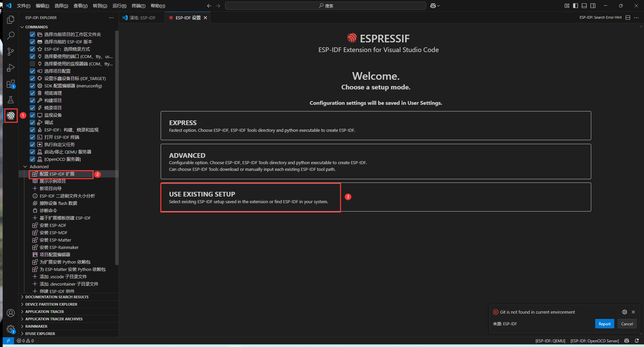Uncheck 选择当前项目的工作区文件夹 checkbox
The image size is (644, 347).
(32, 34)
